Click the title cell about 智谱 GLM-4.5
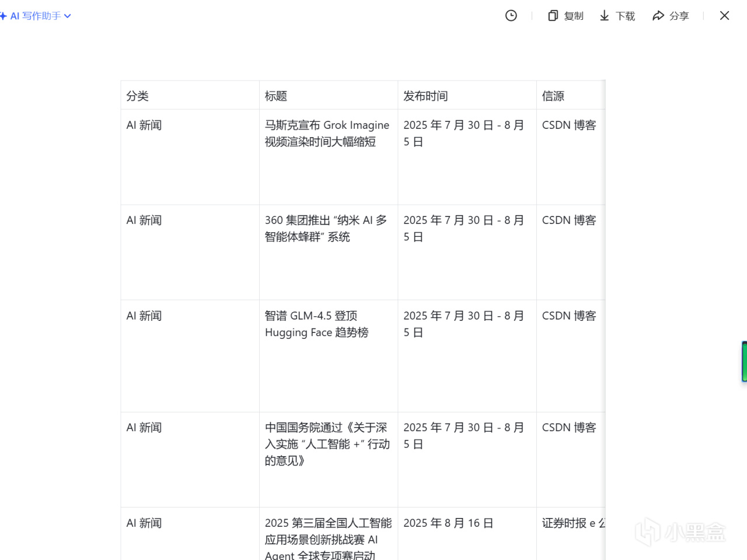 (x=329, y=356)
